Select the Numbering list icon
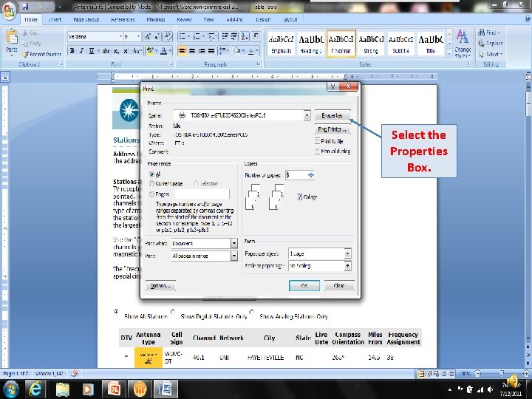Image resolution: width=532 pixels, height=399 pixels. pos(197,36)
